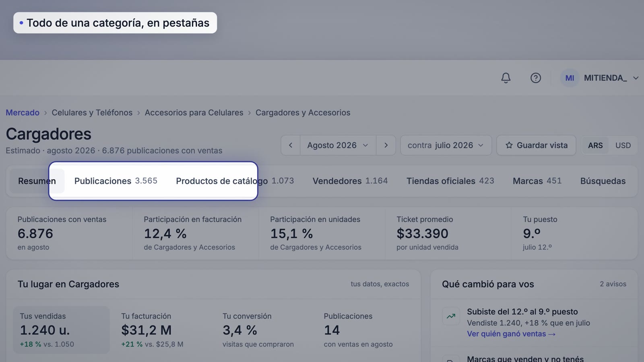This screenshot has height=362, width=644.
Task: Click the Publicaciones con ventas 6.876 value
Action: tap(35, 233)
